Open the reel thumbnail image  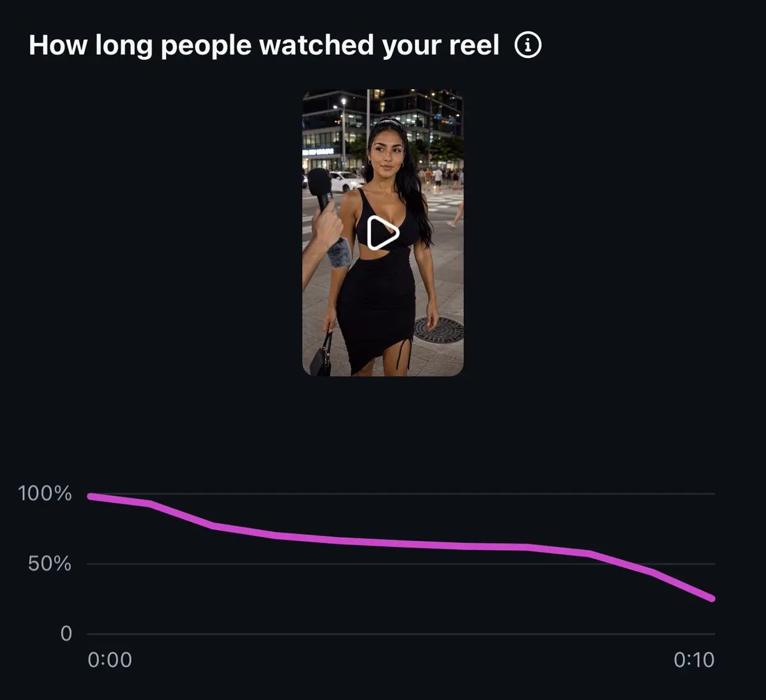[x=383, y=233]
